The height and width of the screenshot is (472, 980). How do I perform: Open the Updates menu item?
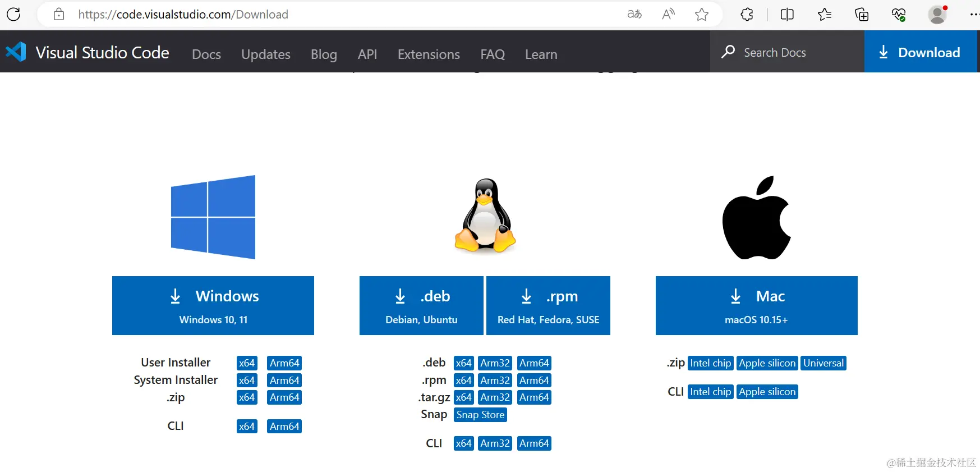266,54
